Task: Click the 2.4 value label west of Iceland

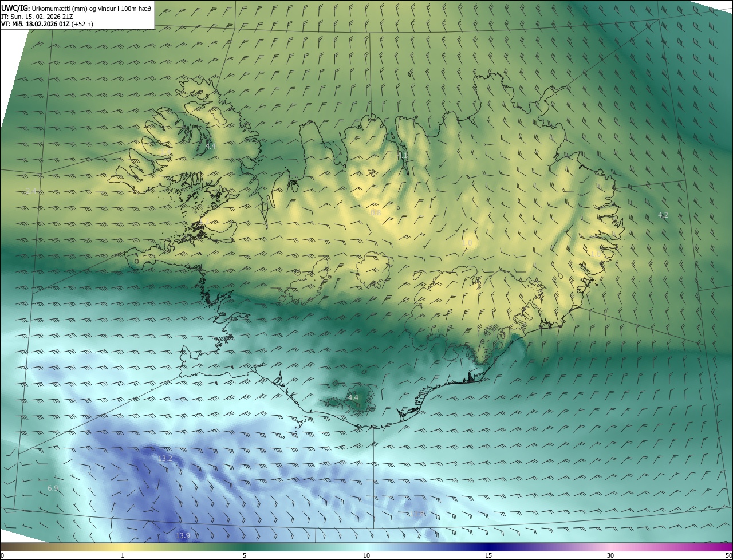Action: (31, 191)
